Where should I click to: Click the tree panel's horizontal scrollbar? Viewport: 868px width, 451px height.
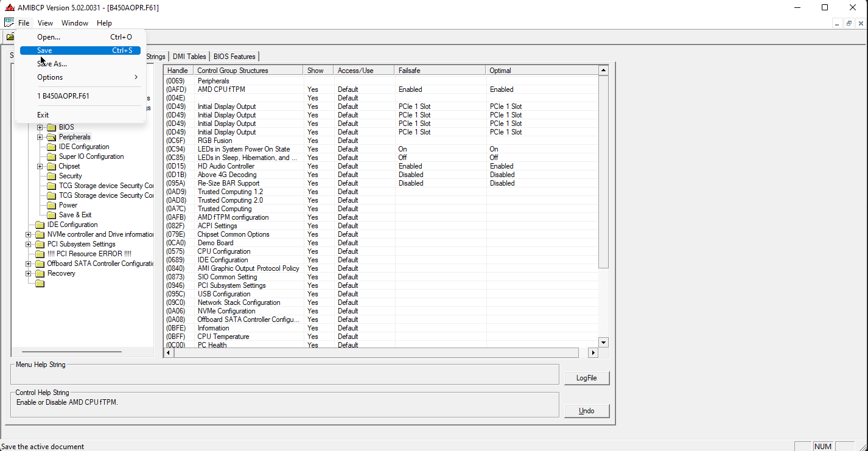coord(72,352)
